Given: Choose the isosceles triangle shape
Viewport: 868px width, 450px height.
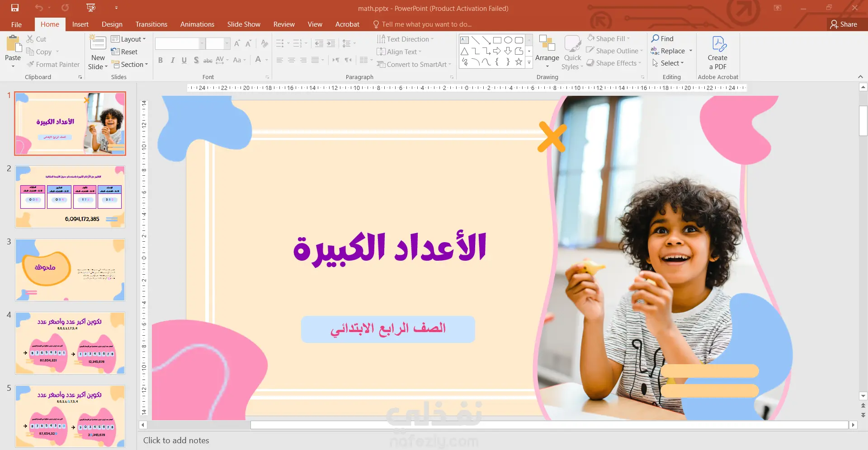Looking at the screenshot, I should pyautogui.click(x=464, y=51).
